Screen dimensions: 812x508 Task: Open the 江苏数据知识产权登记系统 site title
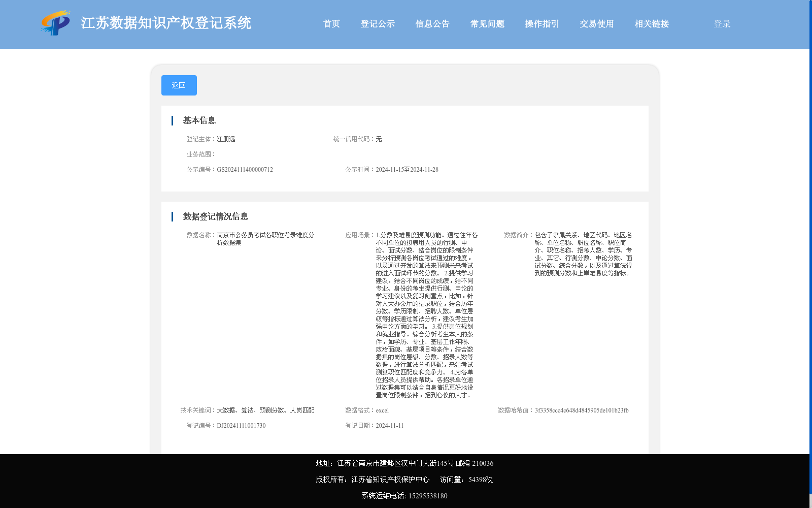click(x=166, y=23)
